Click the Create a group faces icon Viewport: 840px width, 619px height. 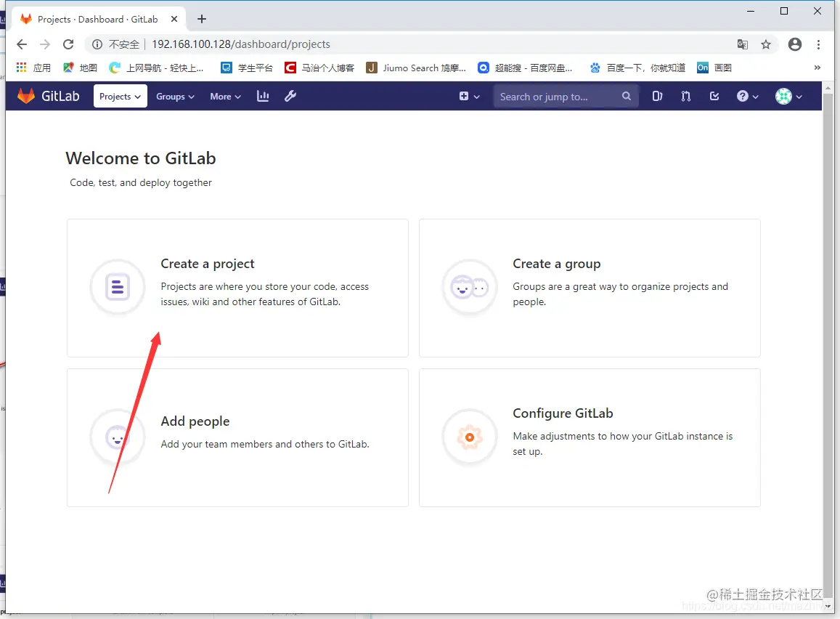pyautogui.click(x=470, y=287)
